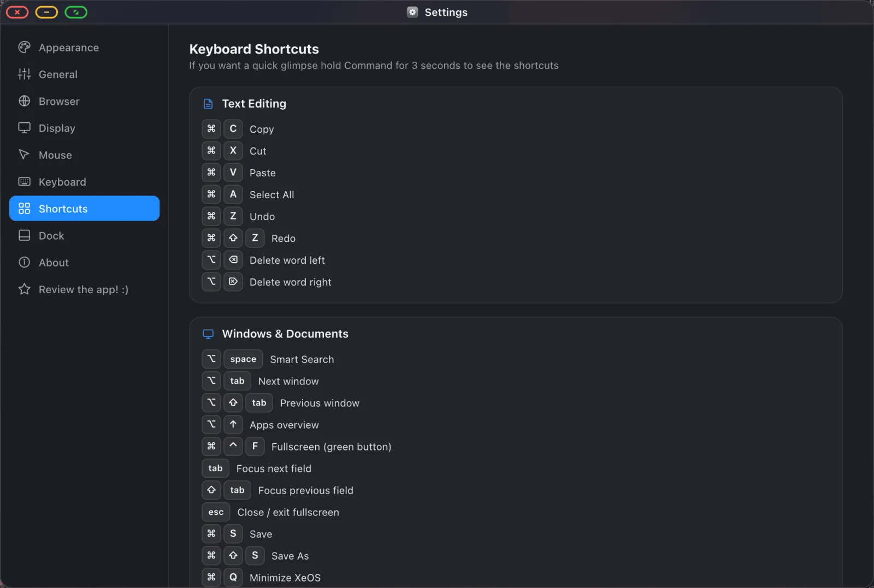The image size is (874, 588).
Task: Click the control key of Fullscreen shortcut
Action: tap(233, 447)
